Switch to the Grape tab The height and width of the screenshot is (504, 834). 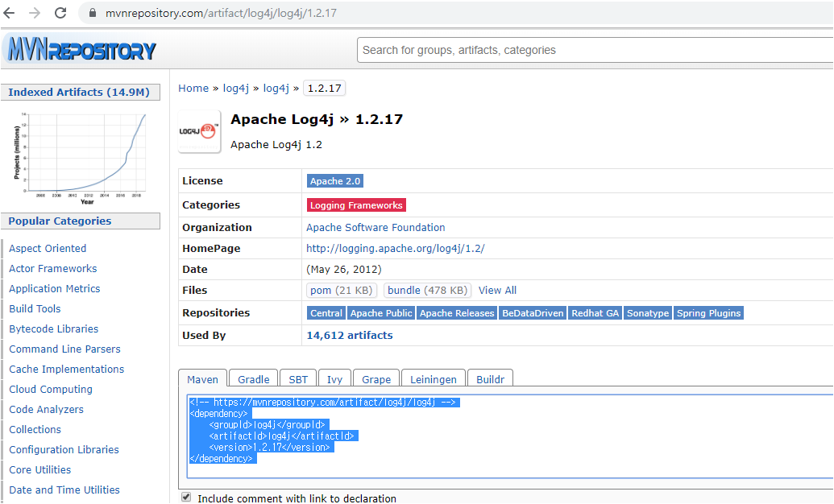click(x=376, y=379)
